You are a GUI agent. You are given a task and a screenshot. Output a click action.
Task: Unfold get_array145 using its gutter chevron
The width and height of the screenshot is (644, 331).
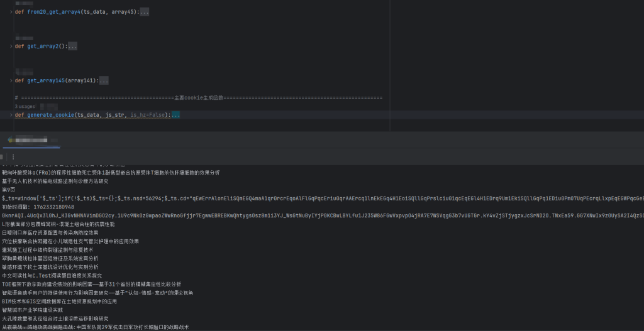pos(10,81)
